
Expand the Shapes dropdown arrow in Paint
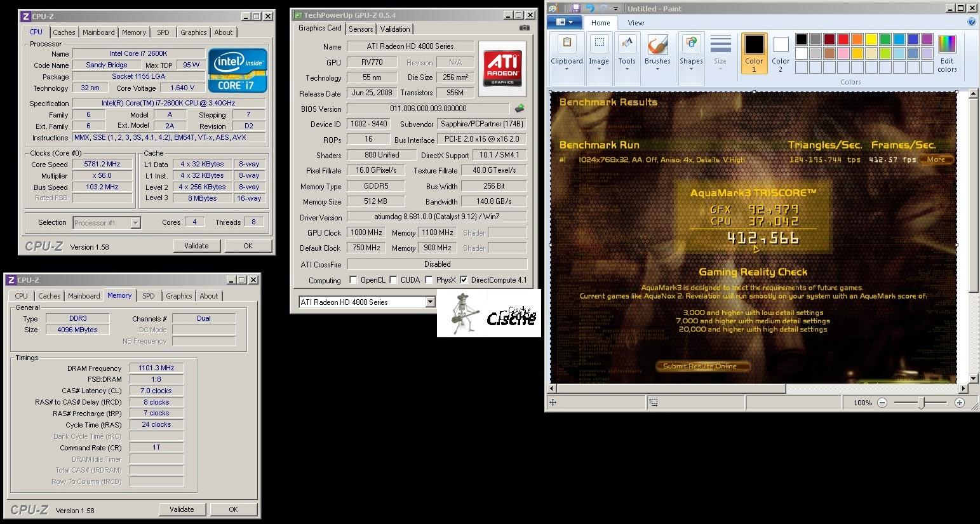tap(690, 69)
